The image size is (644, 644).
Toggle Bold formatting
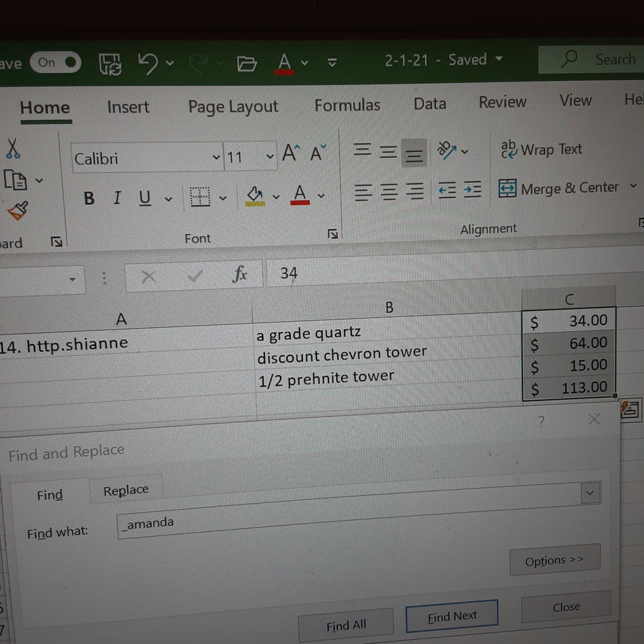(x=89, y=199)
